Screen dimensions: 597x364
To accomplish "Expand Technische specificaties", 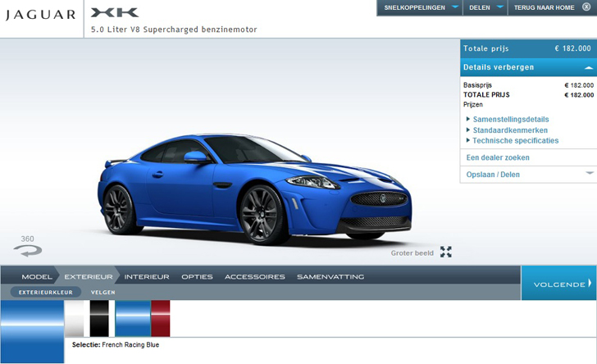I will point(515,140).
